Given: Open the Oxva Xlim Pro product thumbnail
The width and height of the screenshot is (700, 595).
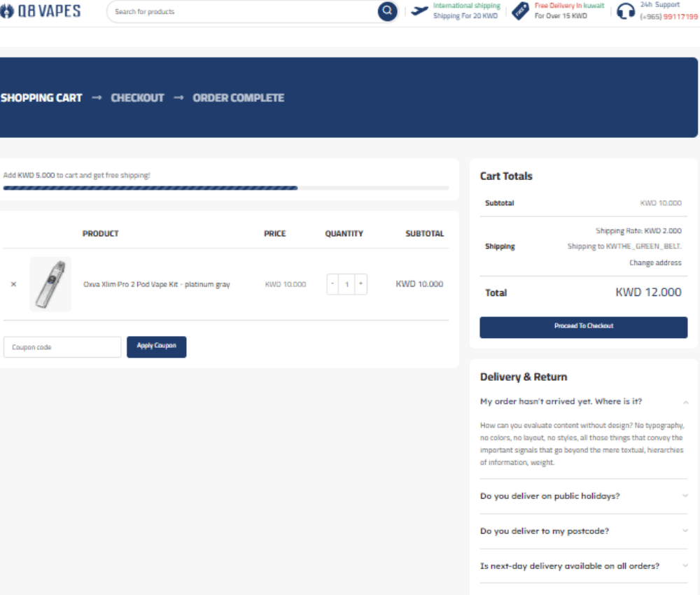Looking at the screenshot, I should click(50, 284).
